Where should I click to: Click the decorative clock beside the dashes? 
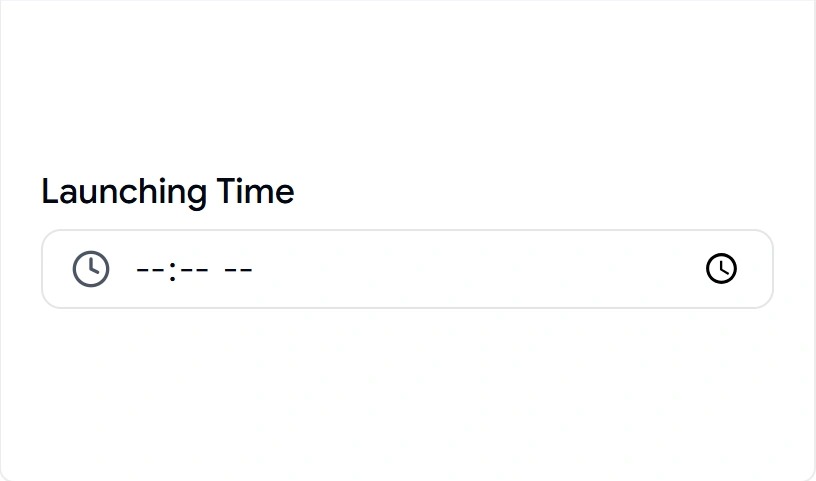pos(91,269)
